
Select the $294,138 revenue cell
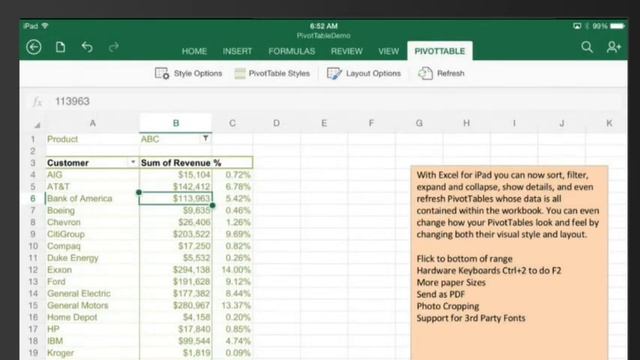[176, 270]
